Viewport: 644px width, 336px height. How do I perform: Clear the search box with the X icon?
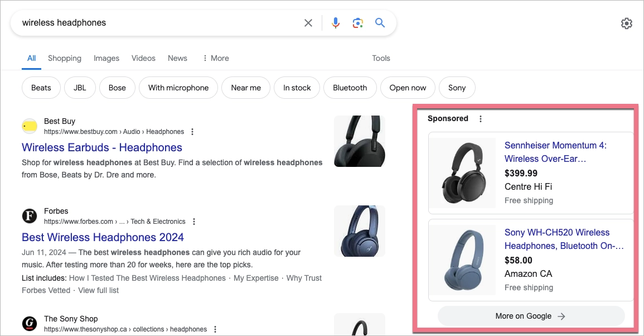pyautogui.click(x=308, y=23)
